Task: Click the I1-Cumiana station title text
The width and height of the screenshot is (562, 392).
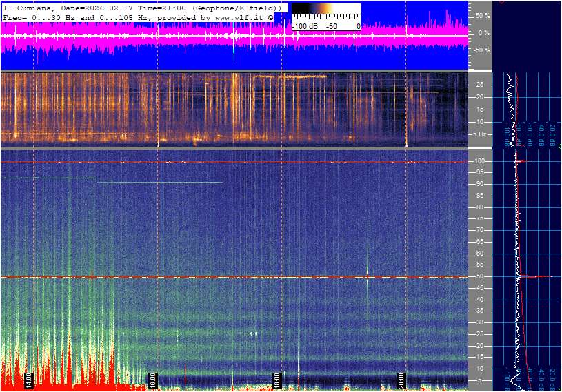Action: coord(26,7)
